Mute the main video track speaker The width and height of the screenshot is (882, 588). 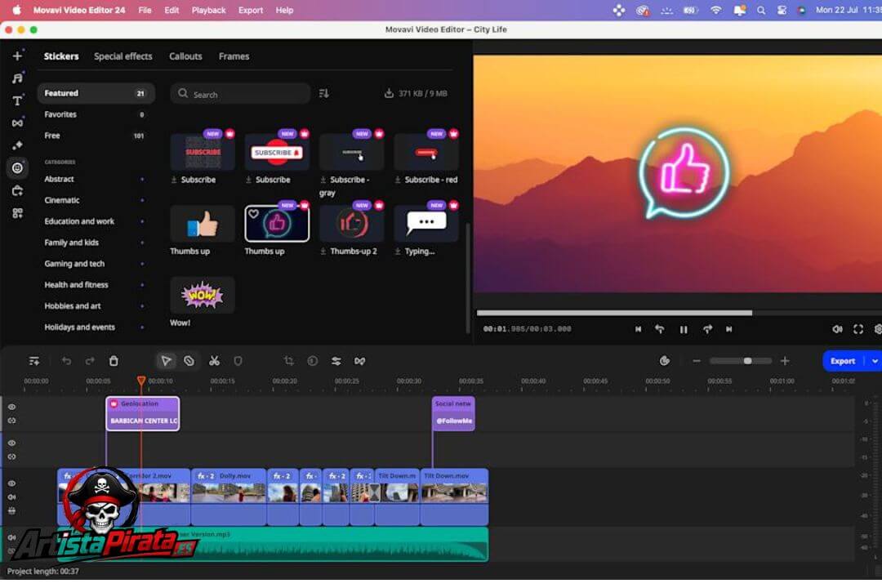tap(11, 497)
